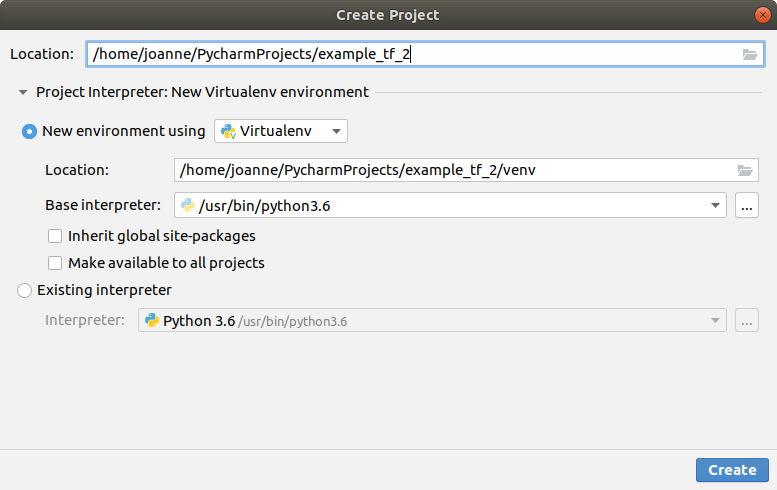Focus the venv Location text field
This screenshot has height=490, width=777.
(x=466, y=170)
